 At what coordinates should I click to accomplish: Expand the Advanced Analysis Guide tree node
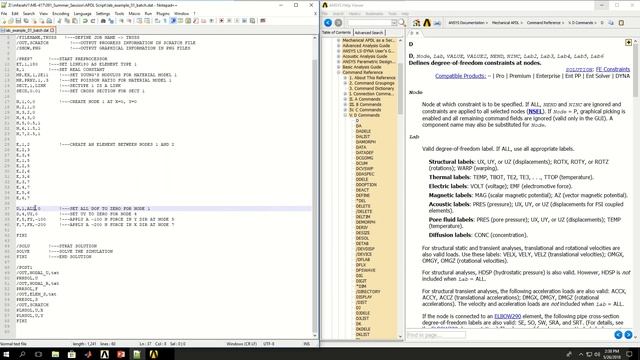coord(338,46)
